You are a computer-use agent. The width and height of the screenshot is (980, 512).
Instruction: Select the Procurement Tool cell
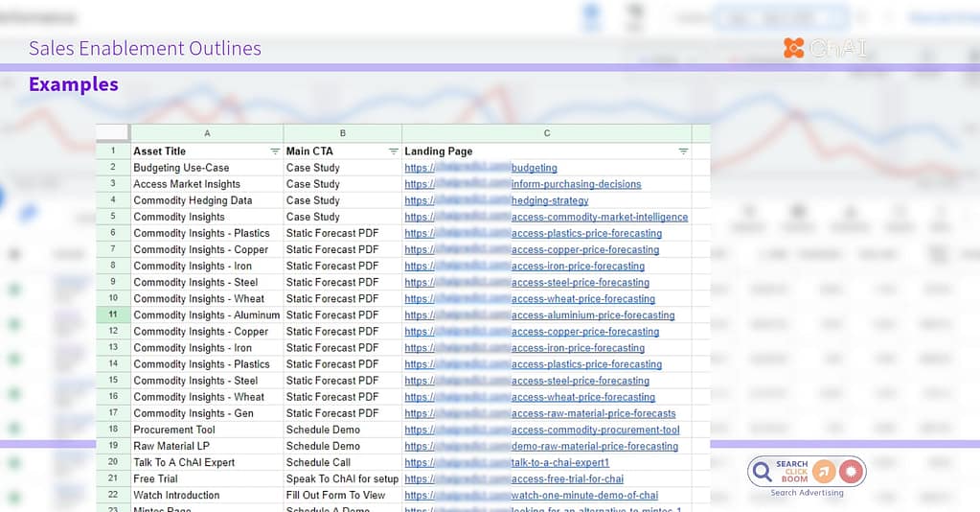[174, 430]
